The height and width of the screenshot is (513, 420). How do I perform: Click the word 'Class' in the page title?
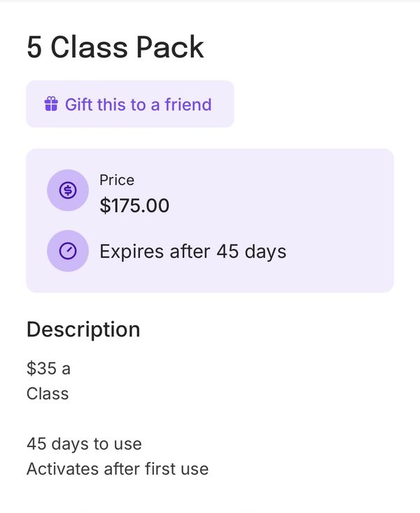pyautogui.click(x=89, y=47)
